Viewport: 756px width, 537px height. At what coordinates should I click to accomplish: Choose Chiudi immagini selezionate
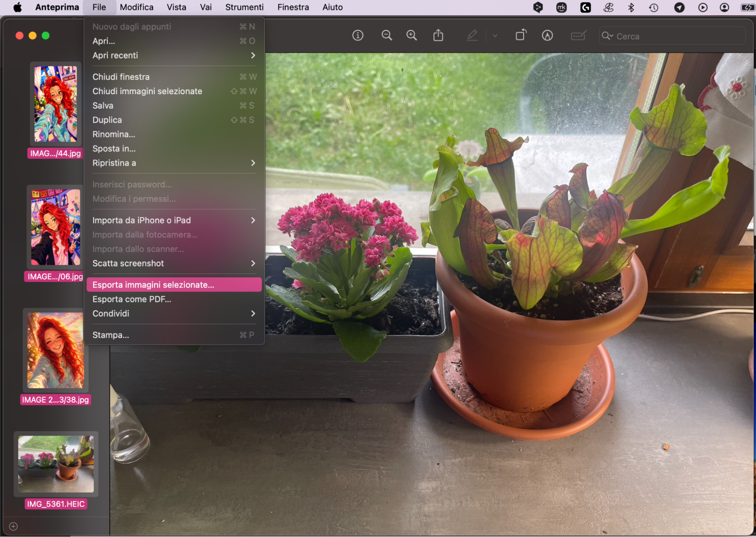click(x=174, y=91)
